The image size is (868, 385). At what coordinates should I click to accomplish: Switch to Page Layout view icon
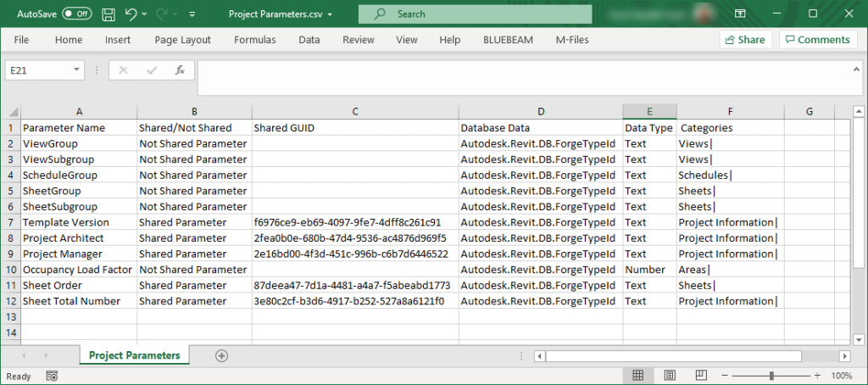pyautogui.click(x=670, y=376)
